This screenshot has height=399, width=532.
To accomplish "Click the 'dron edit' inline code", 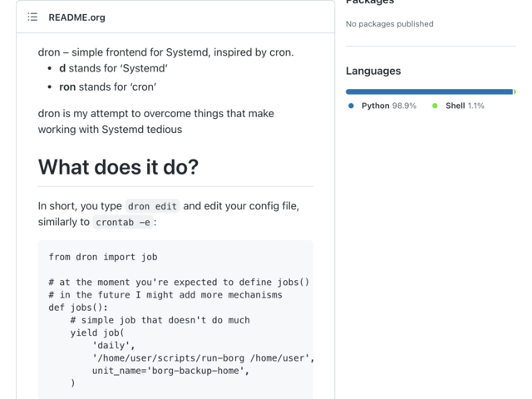I will pyautogui.click(x=152, y=206).
